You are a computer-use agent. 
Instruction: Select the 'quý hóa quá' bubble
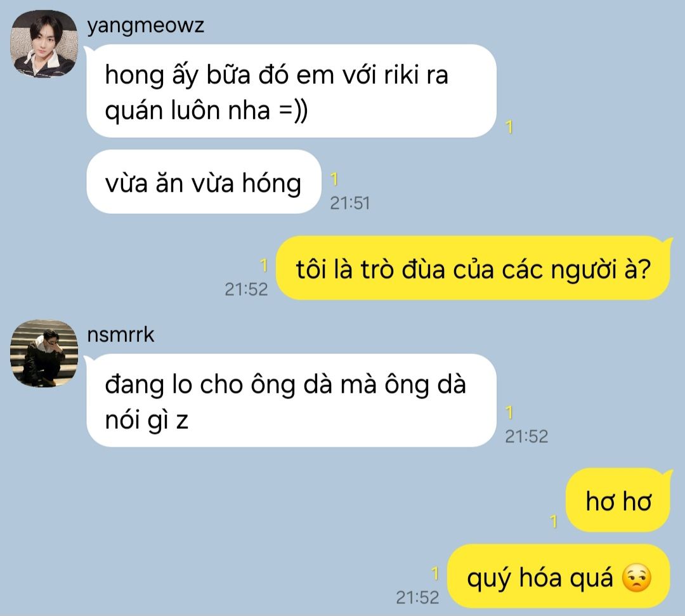(x=559, y=576)
